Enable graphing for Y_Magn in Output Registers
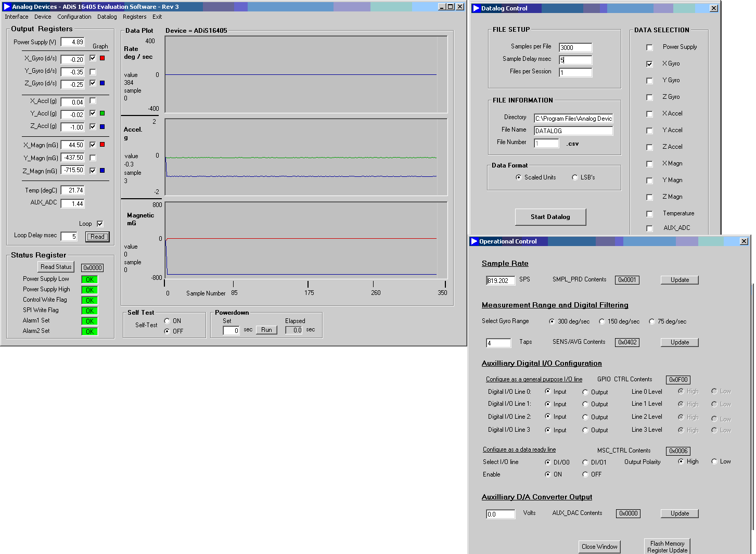756x554 pixels. tap(93, 158)
